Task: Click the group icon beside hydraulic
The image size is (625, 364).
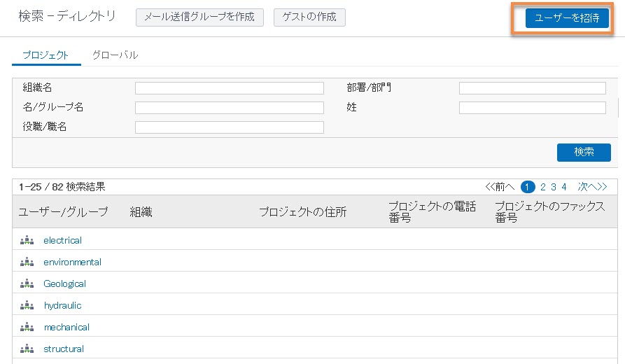Action: [27, 305]
